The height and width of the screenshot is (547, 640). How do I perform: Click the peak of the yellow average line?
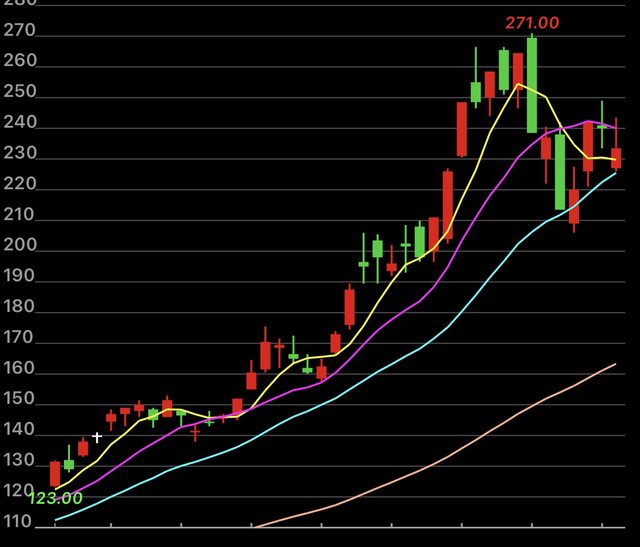(518, 85)
